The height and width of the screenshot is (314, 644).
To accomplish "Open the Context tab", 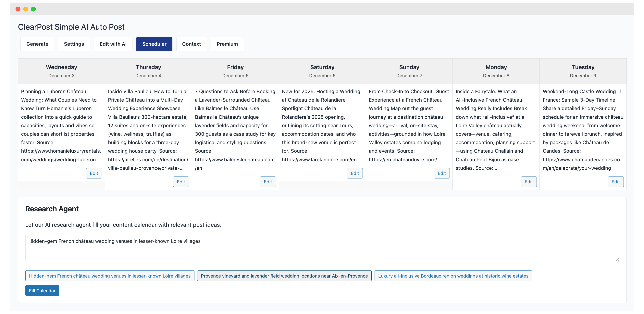I will pyautogui.click(x=191, y=44).
